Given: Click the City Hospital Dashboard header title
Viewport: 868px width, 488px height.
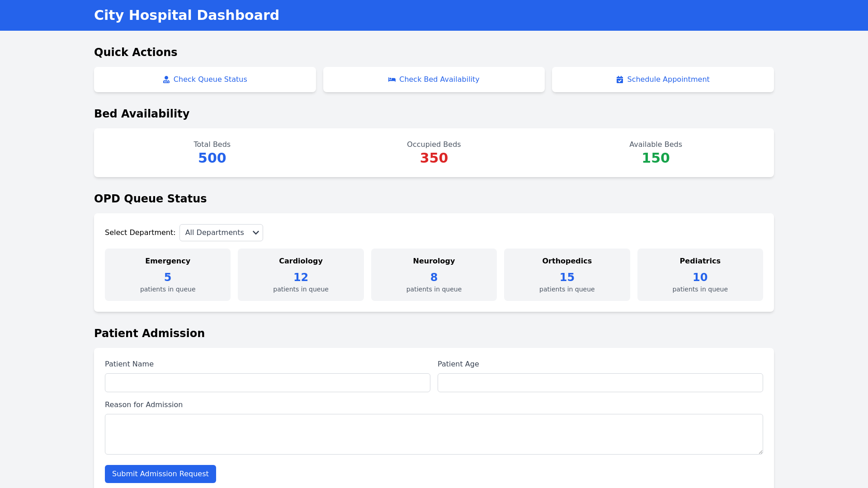Looking at the screenshot, I should [x=187, y=15].
